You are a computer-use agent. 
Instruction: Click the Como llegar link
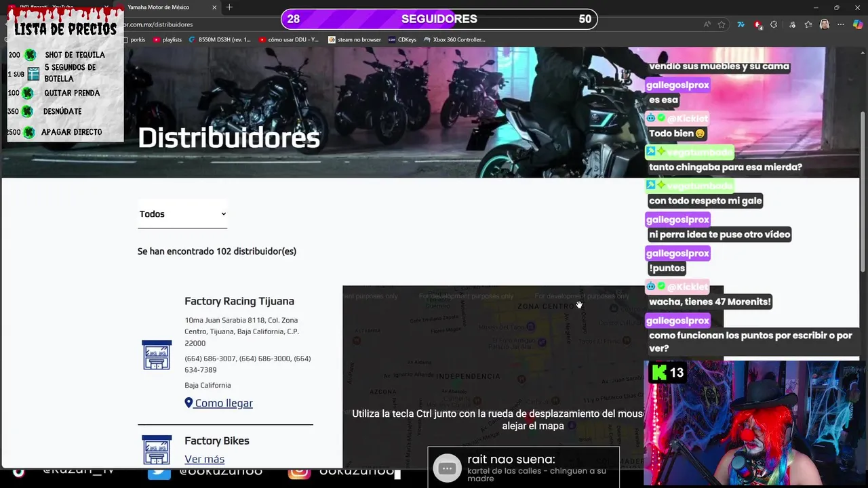point(224,403)
